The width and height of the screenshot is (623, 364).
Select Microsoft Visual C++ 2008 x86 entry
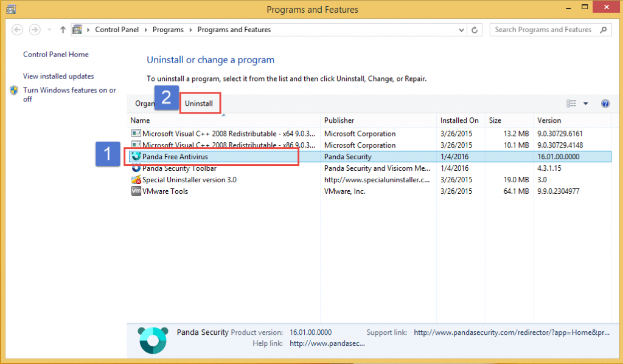point(369,145)
